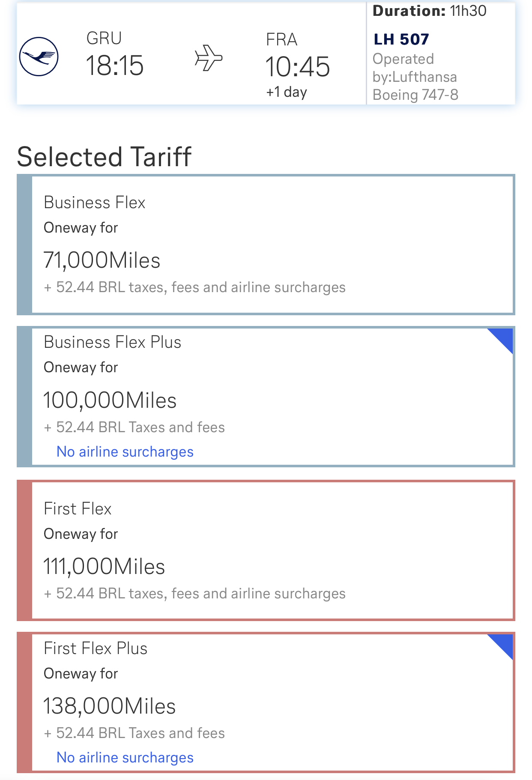The height and width of the screenshot is (780, 532).
Task: Open No airline surcharges link under Business Flex Plus
Action: coord(125,452)
